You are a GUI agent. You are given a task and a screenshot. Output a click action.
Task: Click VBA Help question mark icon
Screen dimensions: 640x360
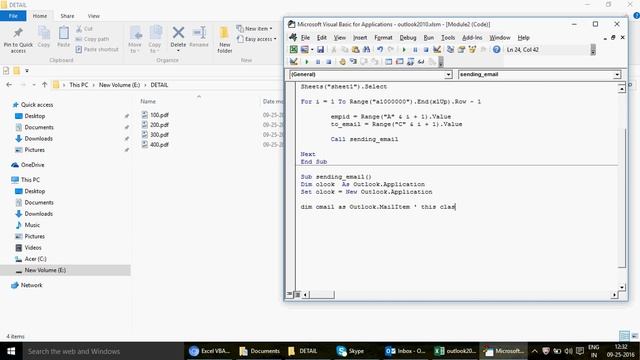coord(496,49)
